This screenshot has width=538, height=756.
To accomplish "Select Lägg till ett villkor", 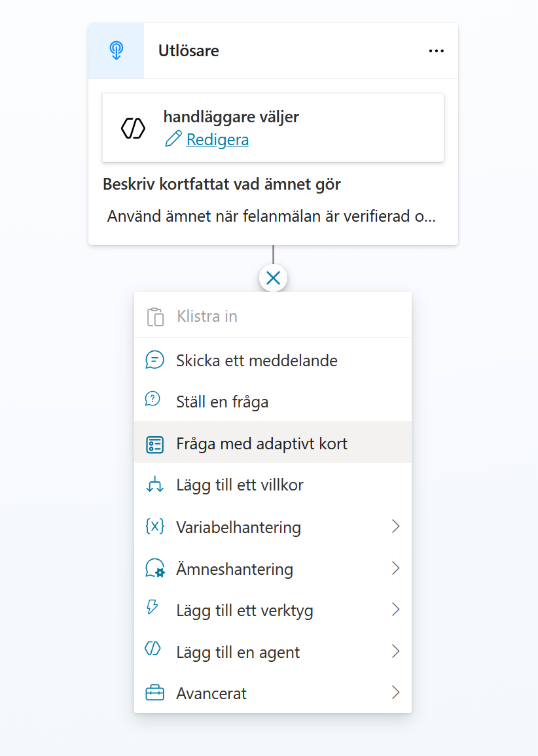I will click(273, 485).
